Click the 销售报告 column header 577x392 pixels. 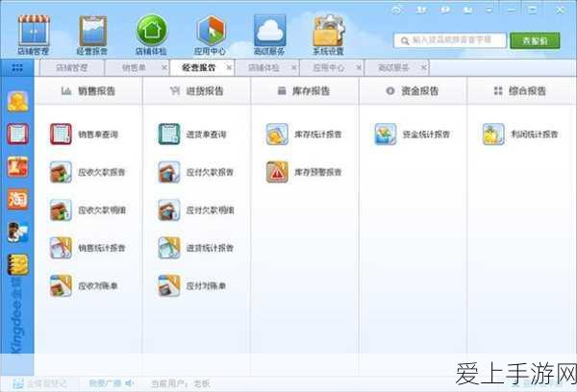click(x=88, y=91)
